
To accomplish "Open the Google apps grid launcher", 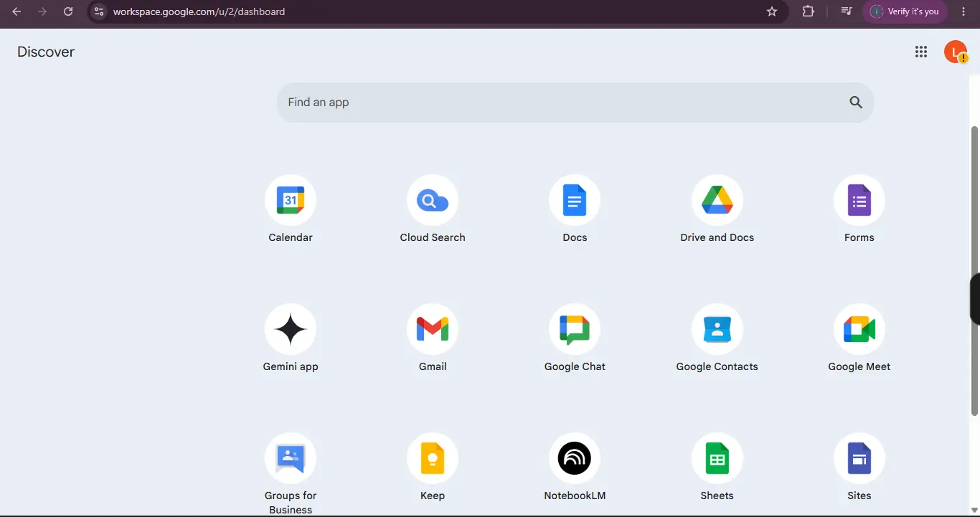I will point(921,52).
